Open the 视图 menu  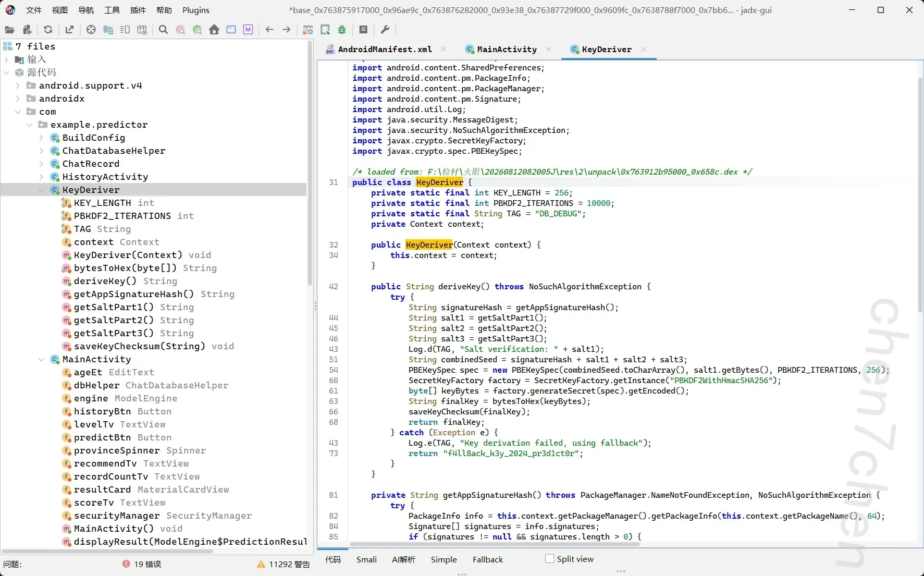tap(60, 10)
